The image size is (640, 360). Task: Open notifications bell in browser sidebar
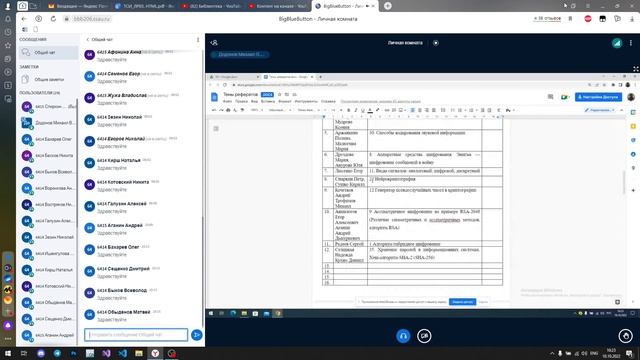click(x=8, y=19)
